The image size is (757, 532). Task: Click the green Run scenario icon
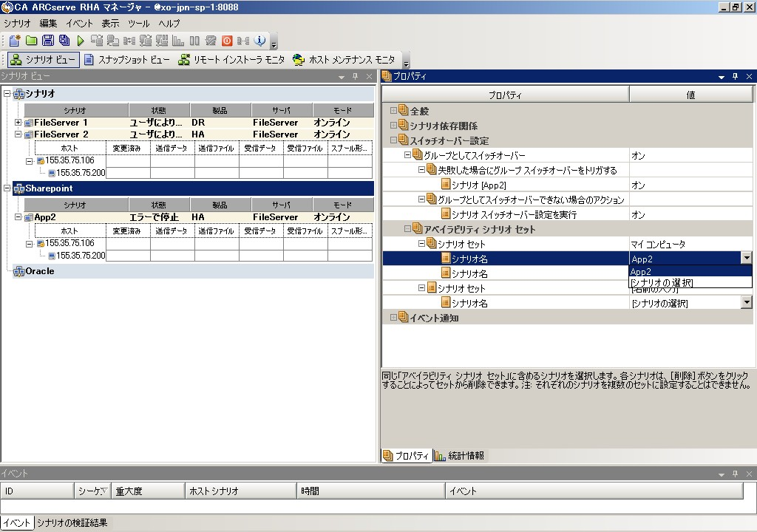(81, 41)
